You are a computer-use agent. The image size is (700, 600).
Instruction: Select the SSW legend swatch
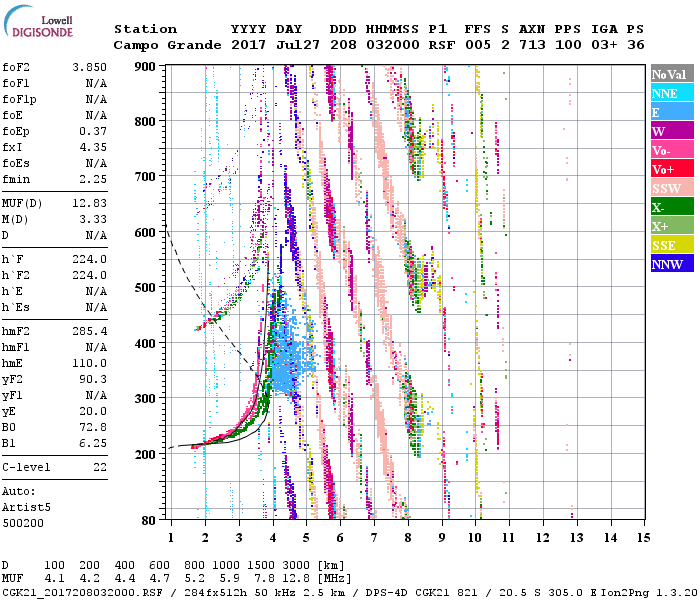672,188
